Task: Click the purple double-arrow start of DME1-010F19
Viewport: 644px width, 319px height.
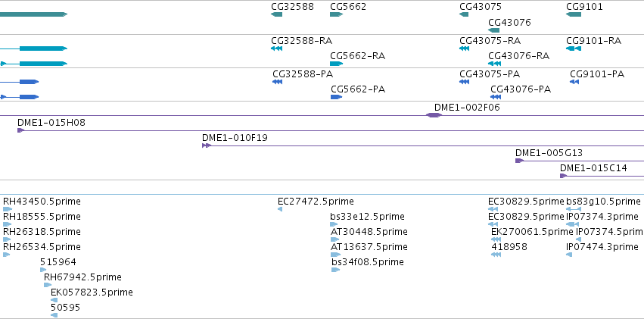Action: click(x=207, y=145)
